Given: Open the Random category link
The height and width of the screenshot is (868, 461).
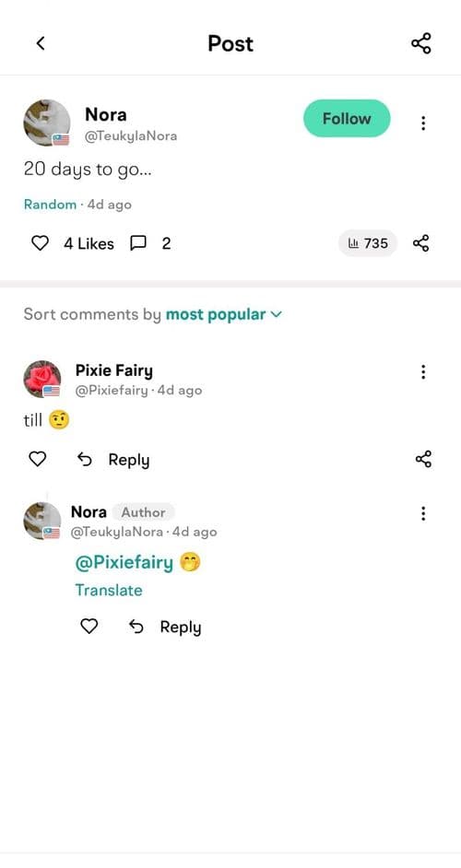Looking at the screenshot, I should tap(50, 205).
